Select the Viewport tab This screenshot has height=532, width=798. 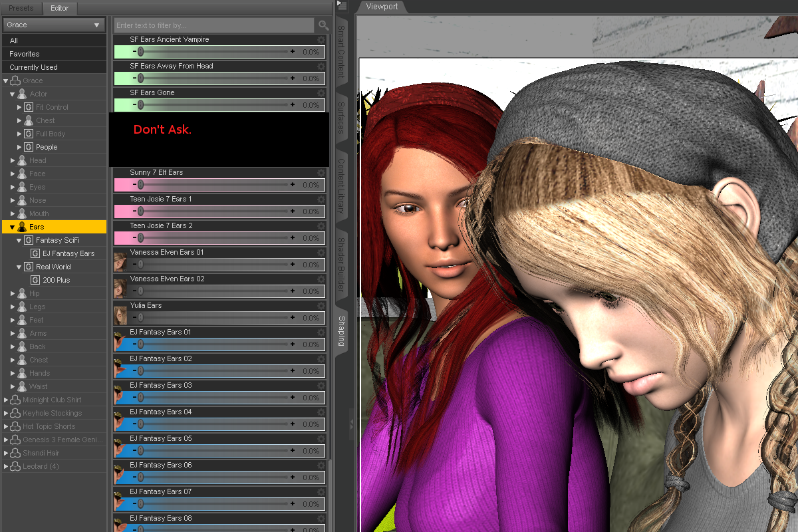[382, 7]
